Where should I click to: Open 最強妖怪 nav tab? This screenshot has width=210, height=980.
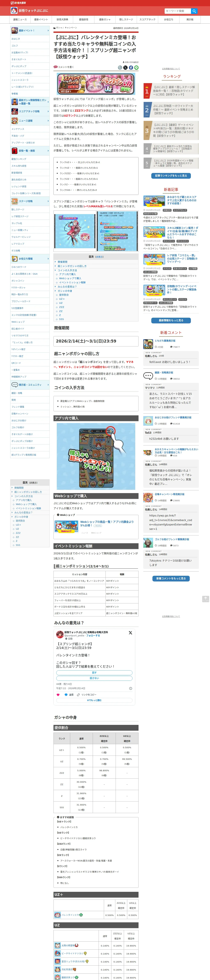pyautogui.click(x=83, y=19)
